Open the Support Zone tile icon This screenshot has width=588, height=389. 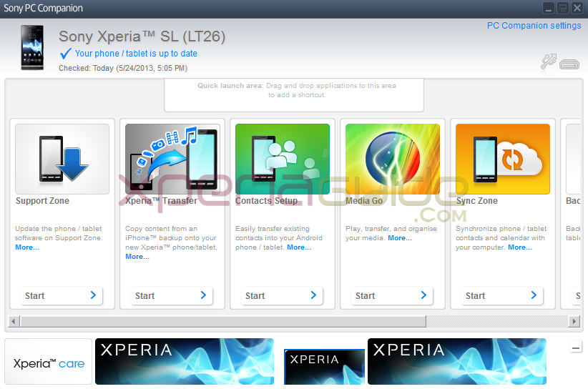(62, 159)
